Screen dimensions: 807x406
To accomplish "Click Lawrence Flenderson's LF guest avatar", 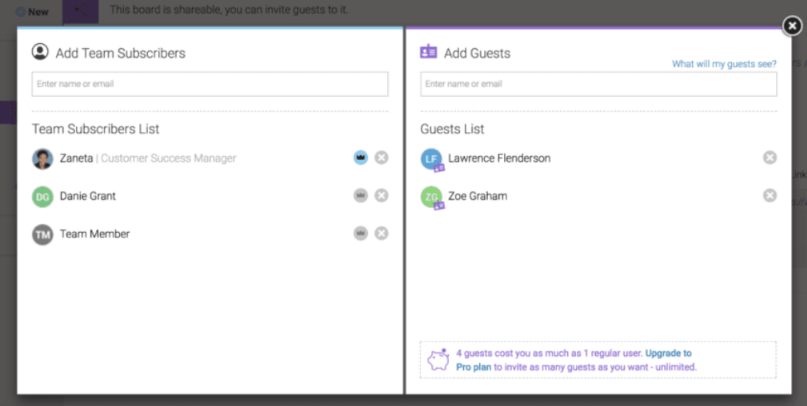I will [431, 159].
